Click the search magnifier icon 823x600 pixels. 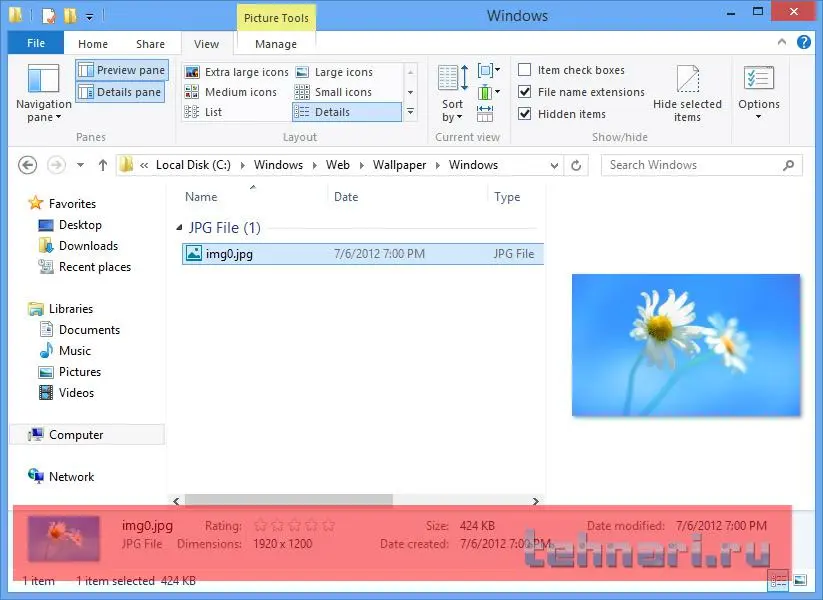click(x=788, y=165)
